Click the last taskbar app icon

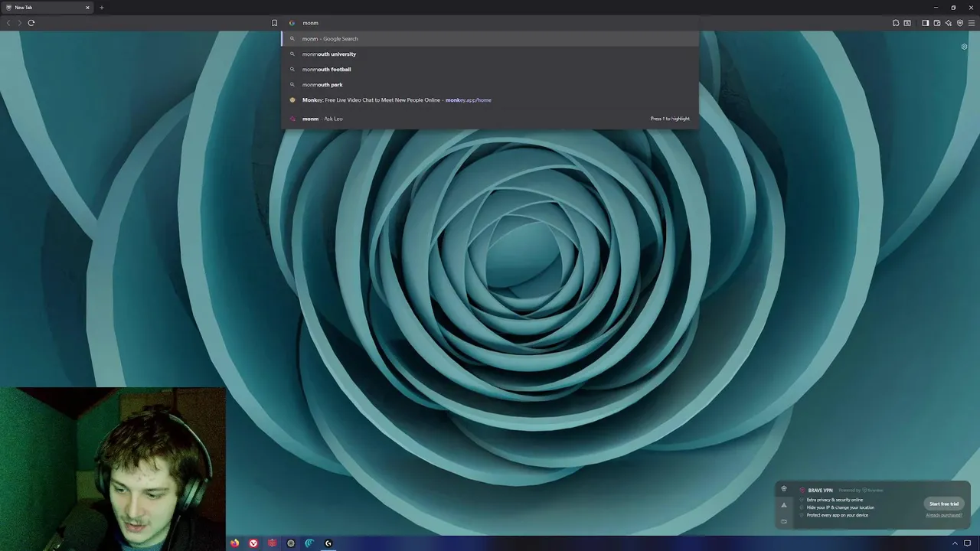(328, 543)
